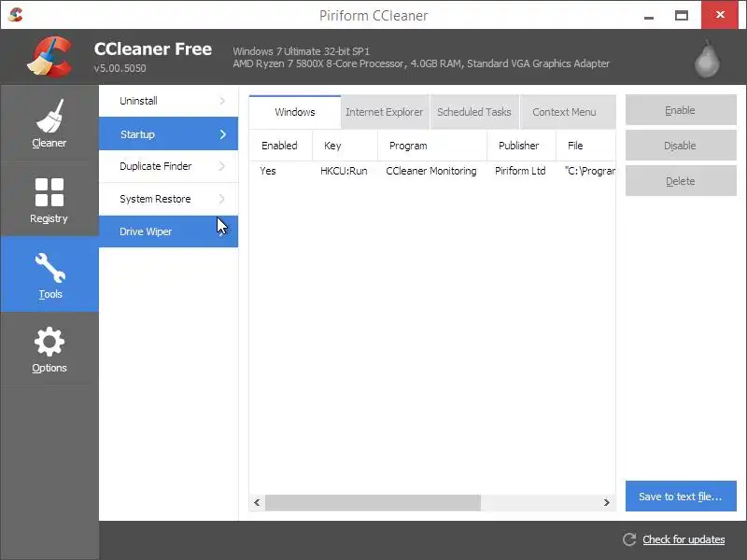747x560 pixels.
Task: Click the Disable button
Action: [681, 146]
